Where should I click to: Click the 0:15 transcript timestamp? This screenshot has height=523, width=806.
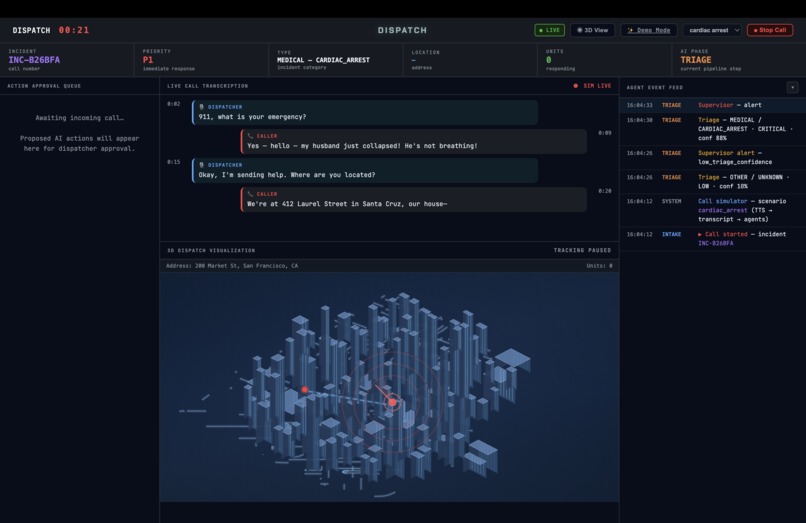(x=174, y=162)
